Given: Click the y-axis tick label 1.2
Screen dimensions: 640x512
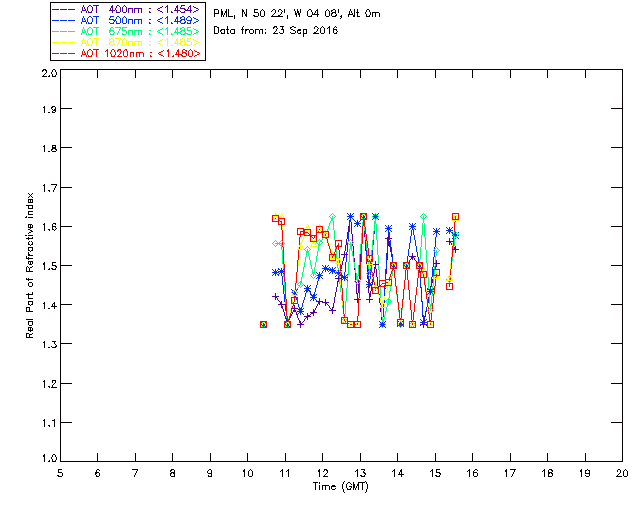Looking at the screenshot, I should 49,384.
